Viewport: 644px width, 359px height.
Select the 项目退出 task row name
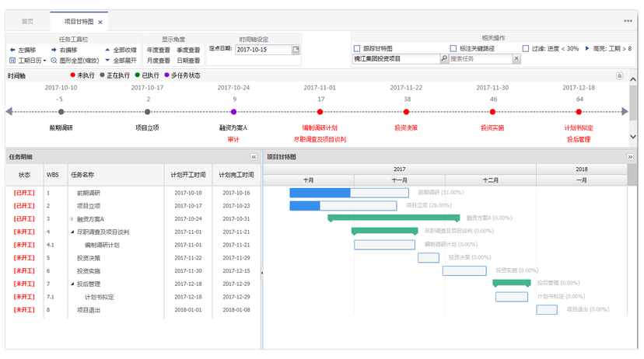[x=89, y=310]
